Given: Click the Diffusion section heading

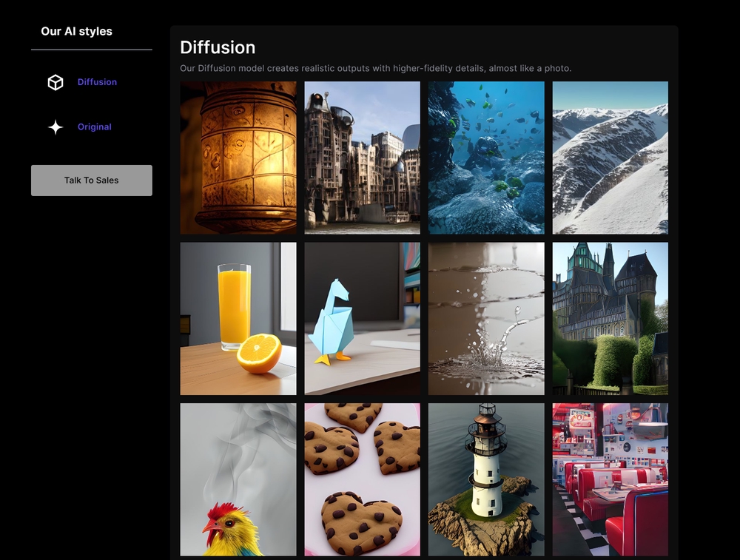Looking at the screenshot, I should 218,47.
